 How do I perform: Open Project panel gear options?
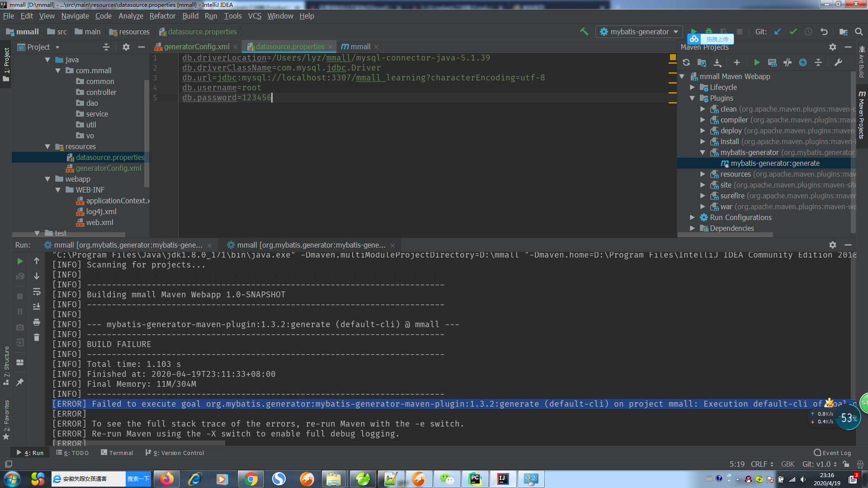point(126,47)
